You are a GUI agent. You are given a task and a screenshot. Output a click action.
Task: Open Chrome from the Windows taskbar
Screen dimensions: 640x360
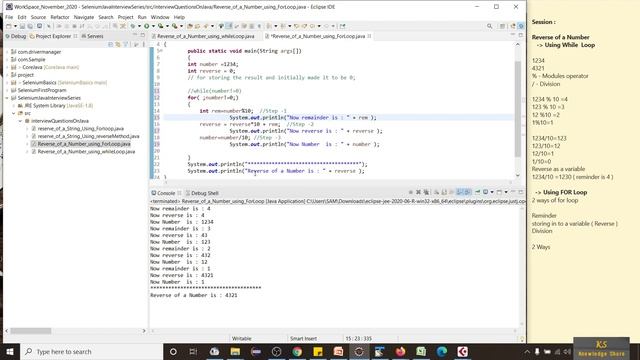pyautogui.click(x=297, y=351)
